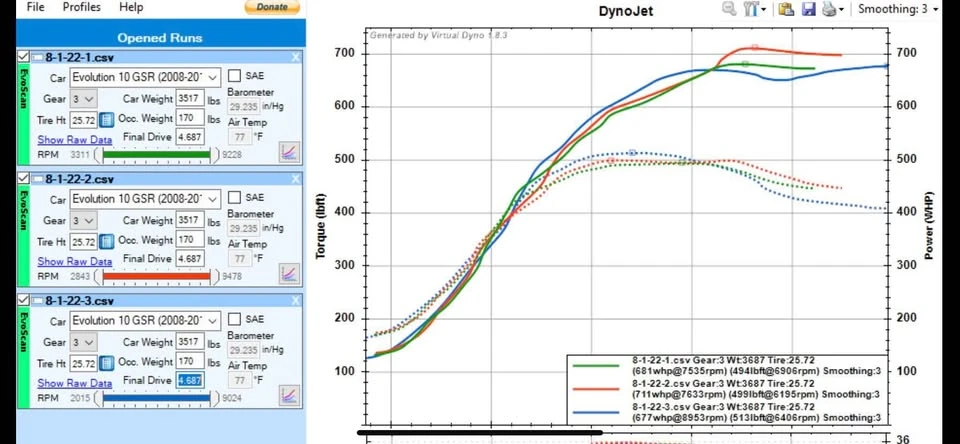Click the Opened Runs panel header
Viewport: 960px width, 444px height.
[160, 37]
